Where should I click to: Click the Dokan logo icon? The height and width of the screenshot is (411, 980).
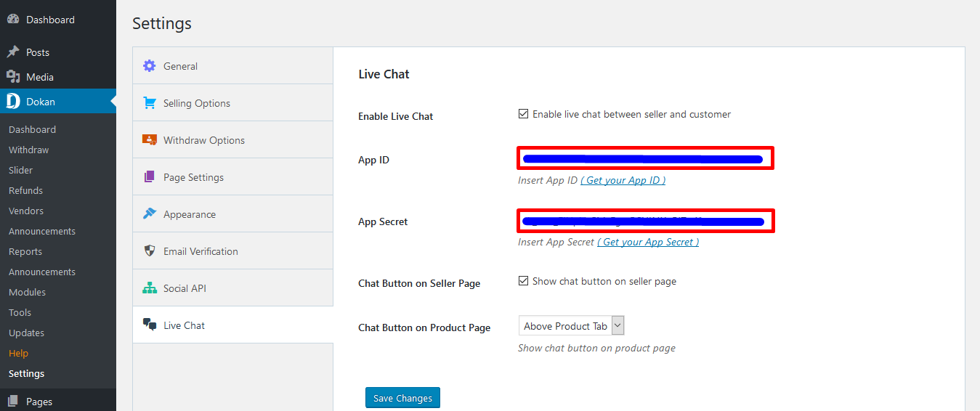(x=13, y=102)
